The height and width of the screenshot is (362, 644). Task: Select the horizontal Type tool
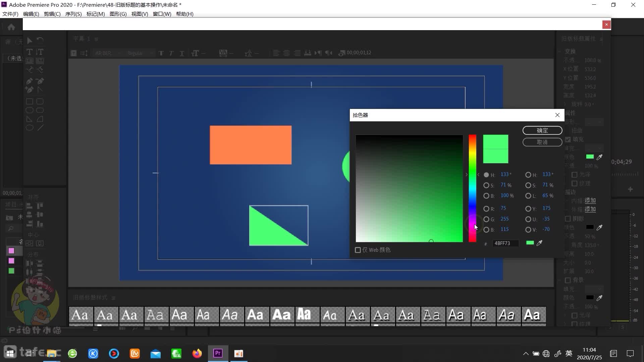pos(30,52)
